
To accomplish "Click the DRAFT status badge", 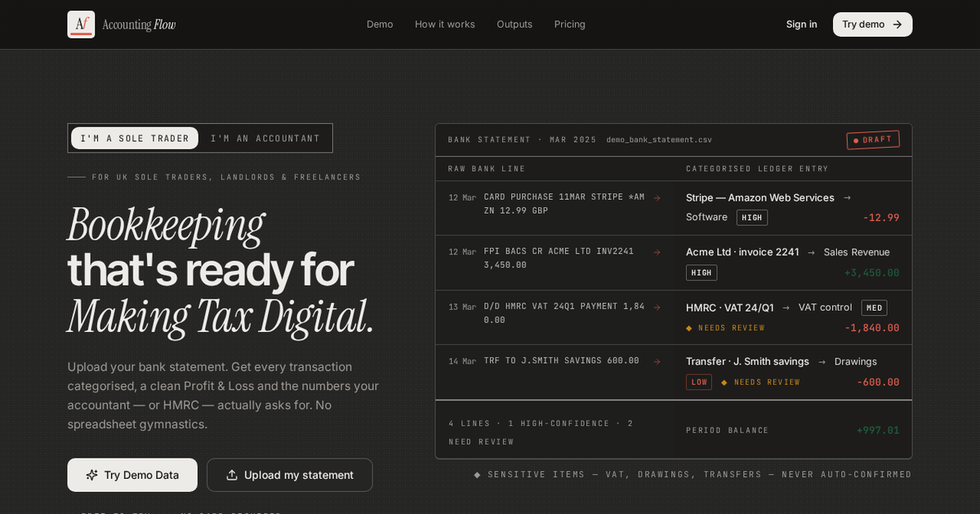I will (x=873, y=140).
